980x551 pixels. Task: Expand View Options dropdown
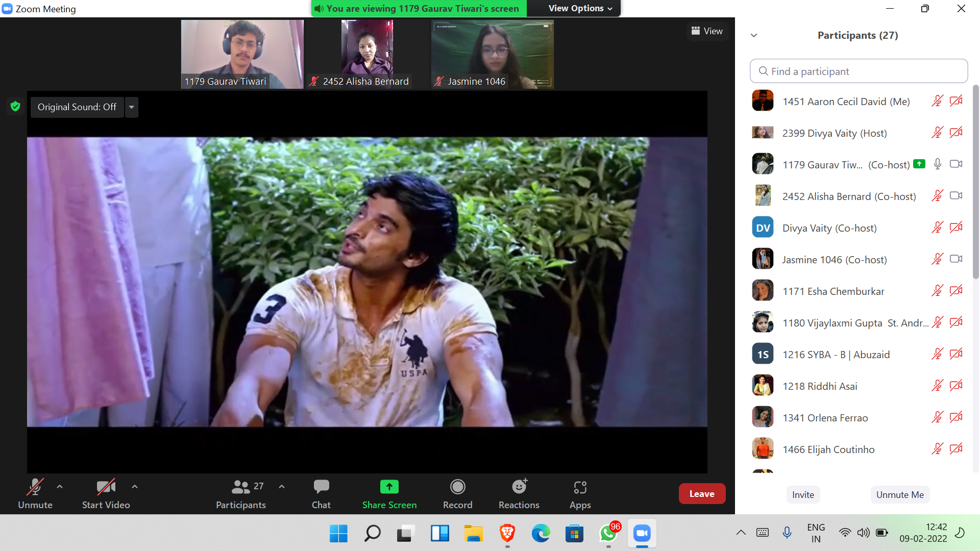(x=580, y=8)
